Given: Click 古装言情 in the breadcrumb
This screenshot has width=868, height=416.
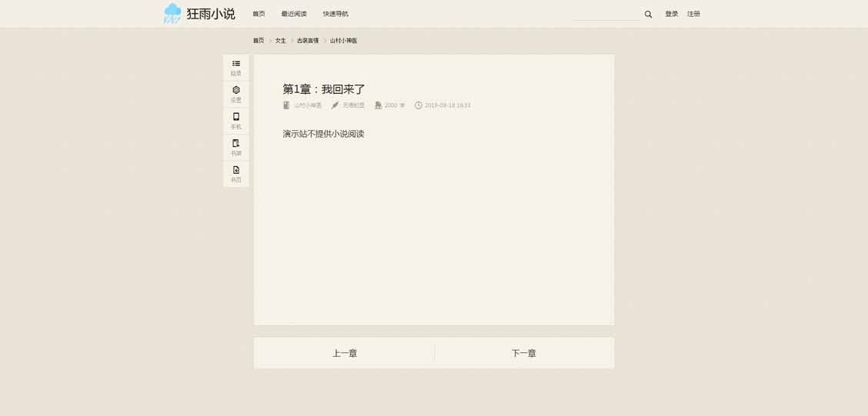Looking at the screenshot, I should pyautogui.click(x=308, y=41).
